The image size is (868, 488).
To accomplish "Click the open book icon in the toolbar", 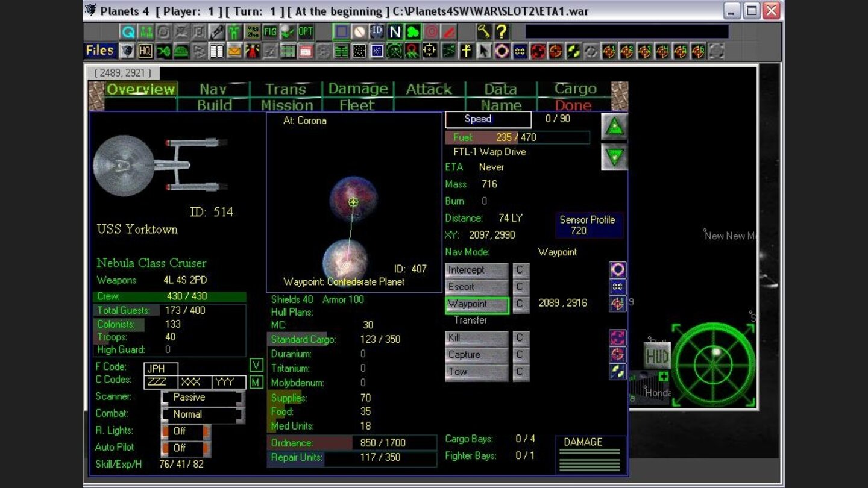I will 216,51.
